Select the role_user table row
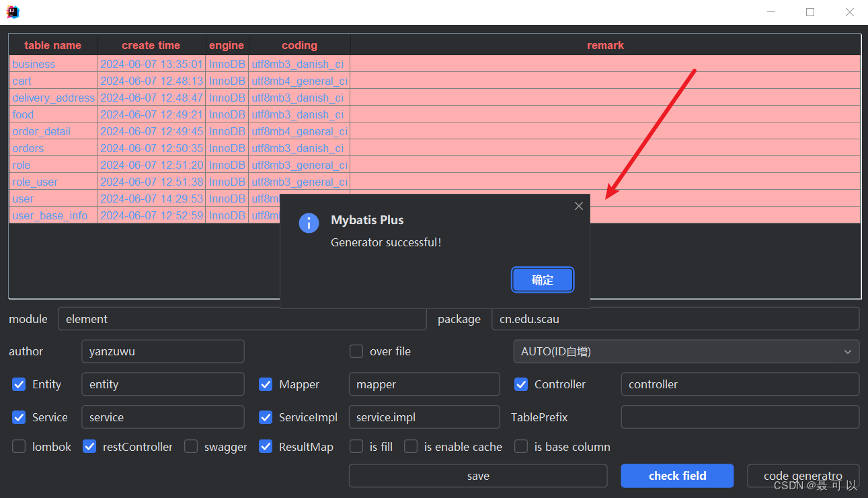Image resolution: width=868 pixels, height=498 pixels. click(435, 182)
